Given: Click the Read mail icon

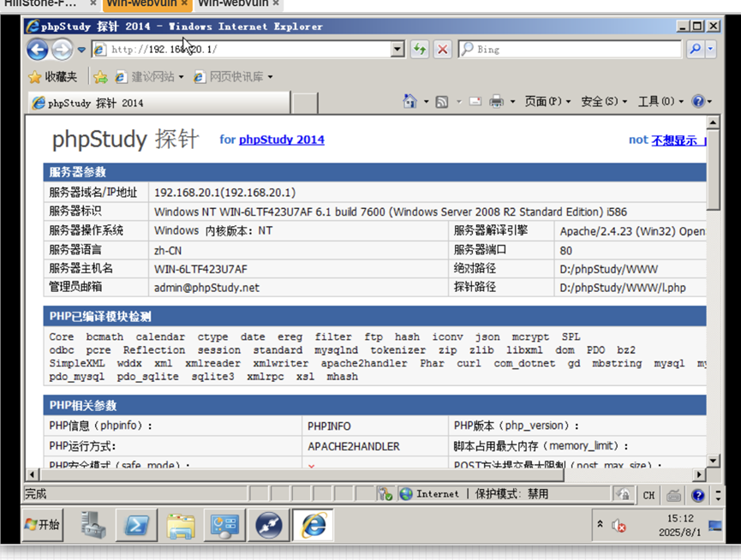Looking at the screenshot, I should point(475,102).
